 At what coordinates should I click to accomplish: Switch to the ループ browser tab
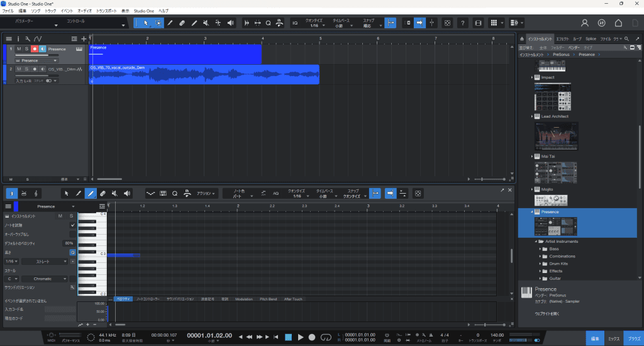pos(577,39)
